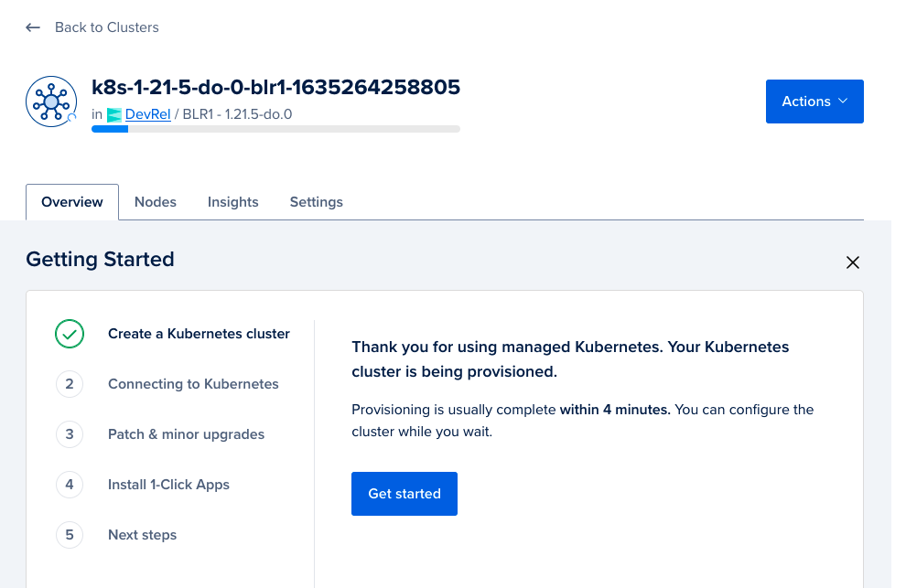Select the Patch & minor upgrades checklist item
Screen dimensions: 906x588
(186, 434)
